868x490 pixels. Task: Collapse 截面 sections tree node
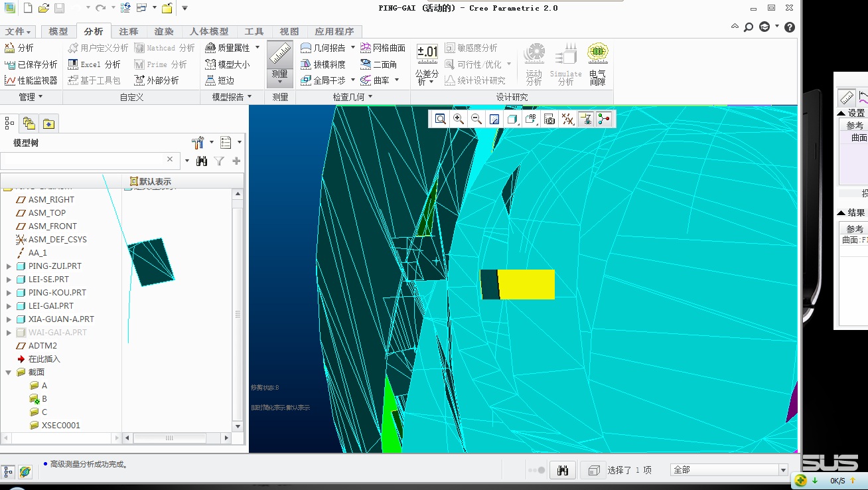(x=9, y=372)
